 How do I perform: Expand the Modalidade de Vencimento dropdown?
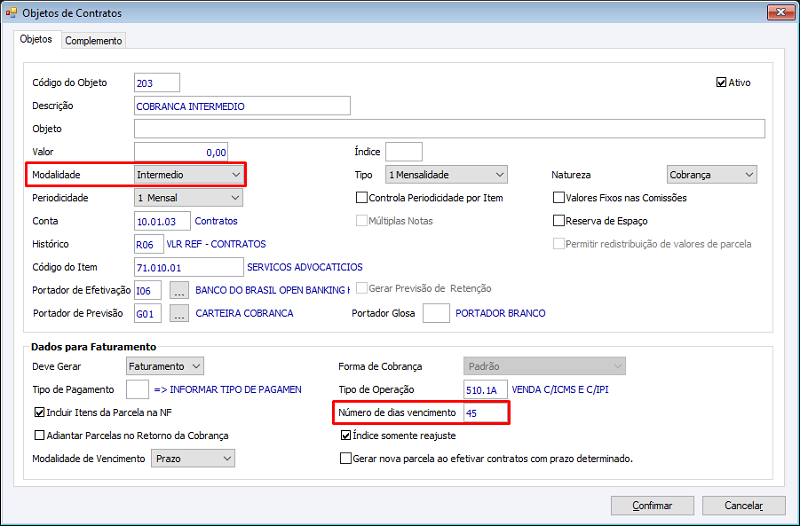coord(193,459)
